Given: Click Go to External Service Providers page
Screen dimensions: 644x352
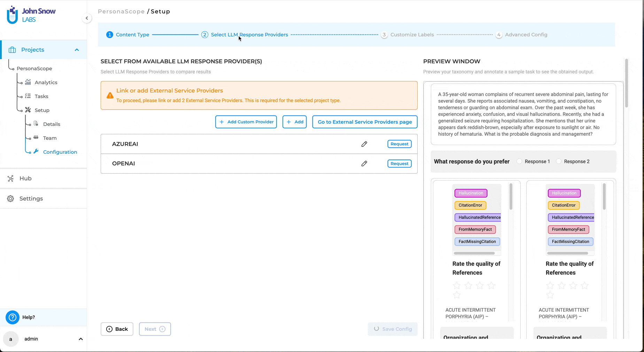Looking at the screenshot, I should click(x=365, y=122).
